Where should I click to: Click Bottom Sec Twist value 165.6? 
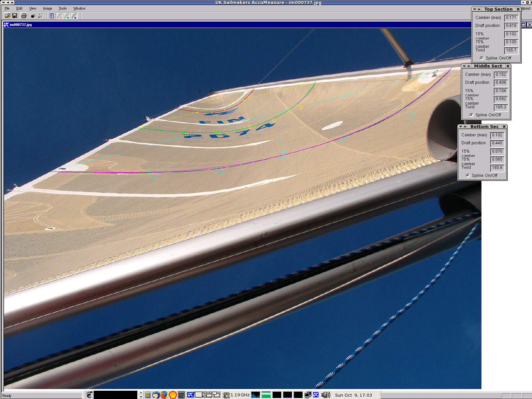click(x=497, y=168)
